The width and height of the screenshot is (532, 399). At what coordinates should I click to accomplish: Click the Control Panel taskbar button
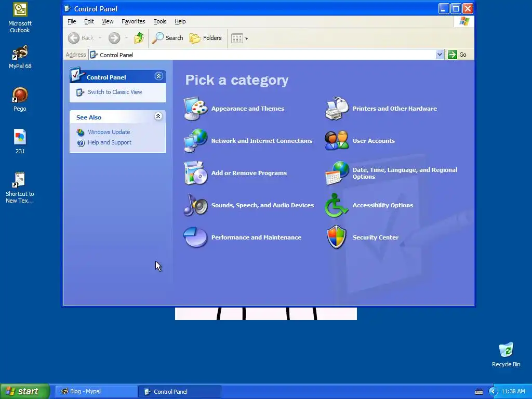(180, 392)
